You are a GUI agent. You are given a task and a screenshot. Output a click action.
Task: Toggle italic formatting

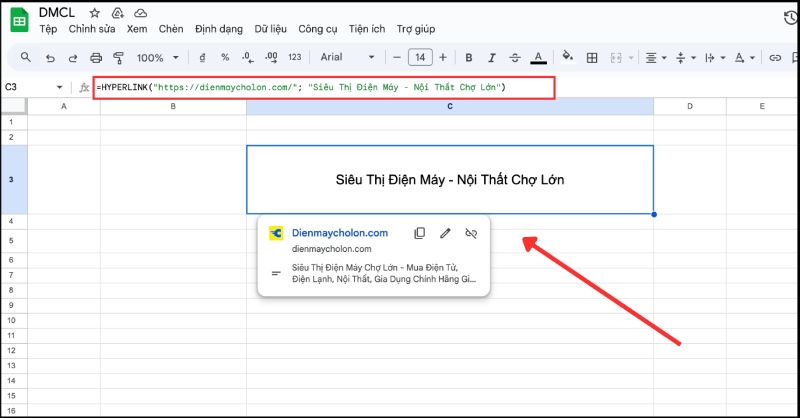[x=492, y=58]
